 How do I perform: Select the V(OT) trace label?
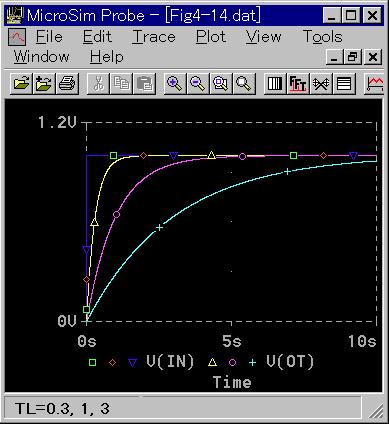point(290,362)
